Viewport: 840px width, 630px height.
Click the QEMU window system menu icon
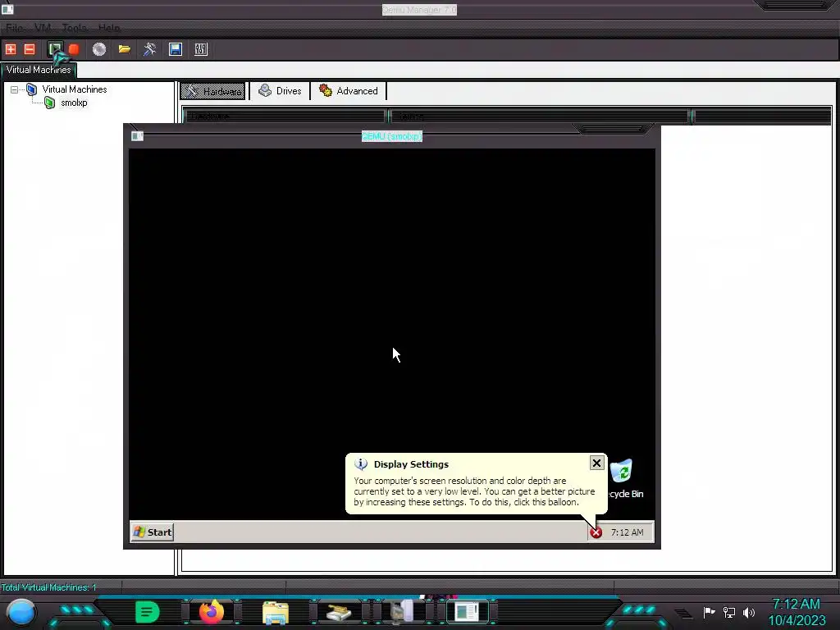137,136
